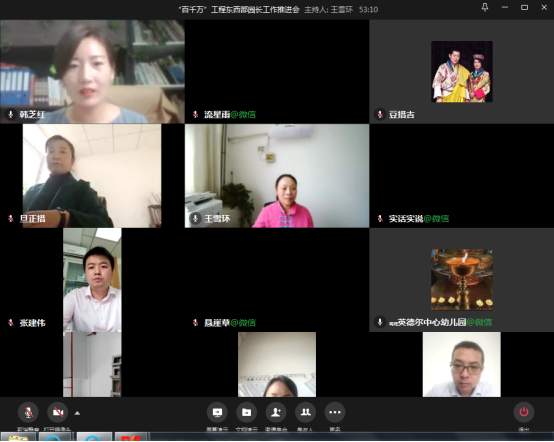The image size is (554, 442).
Task: Select host 王雪环 video tile
Action: [277, 176]
